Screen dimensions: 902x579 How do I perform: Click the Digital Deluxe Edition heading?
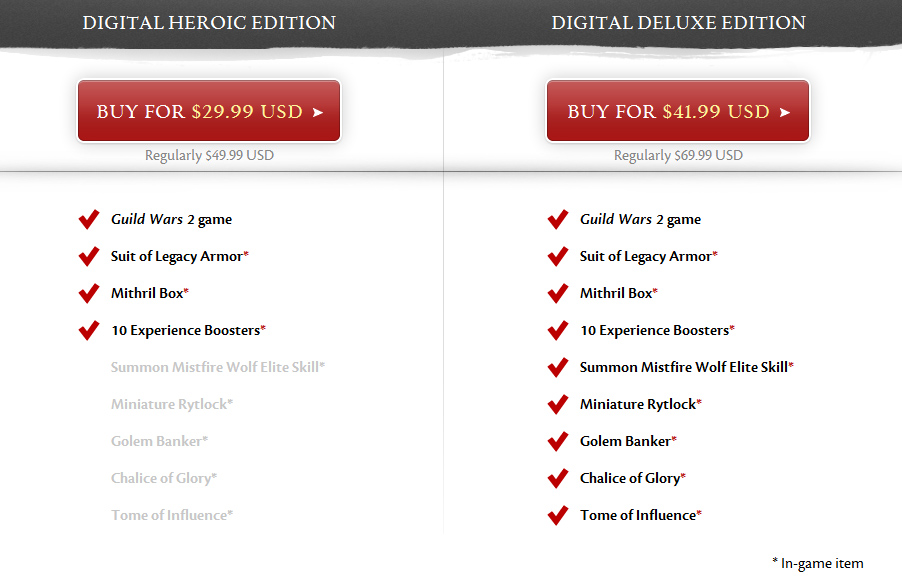tap(678, 23)
